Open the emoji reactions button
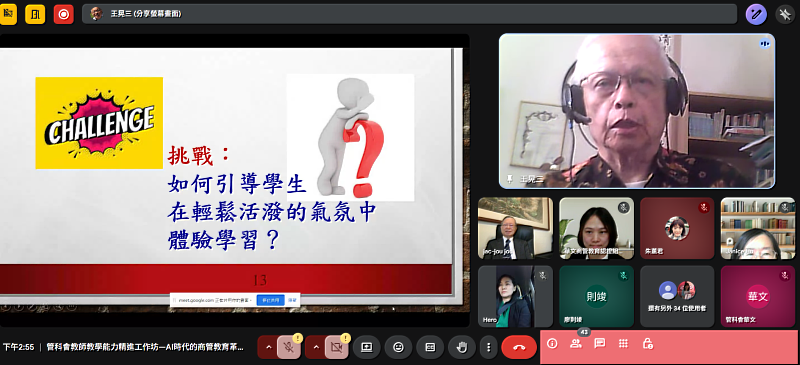800x365 pixels. click(x=398, y=347)
